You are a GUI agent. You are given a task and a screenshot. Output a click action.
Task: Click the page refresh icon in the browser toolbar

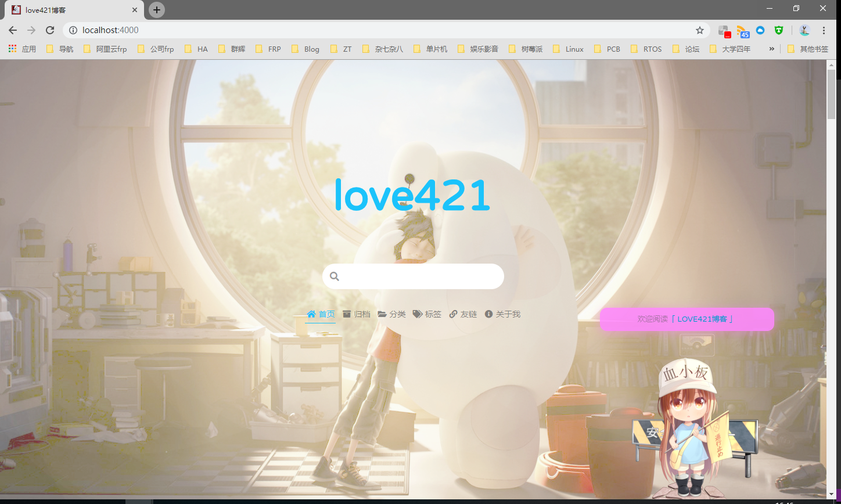click(50, 30)
